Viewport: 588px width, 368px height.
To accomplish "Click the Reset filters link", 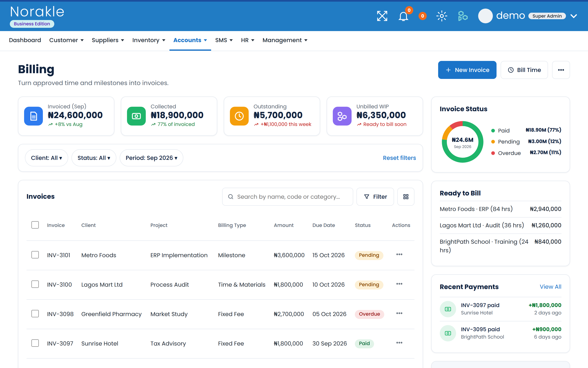I will (399, 158).
